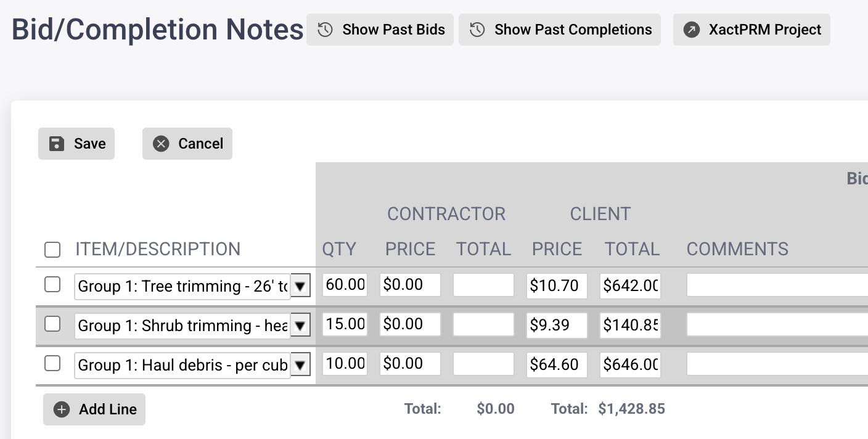
Task: Click the Haul debris client total $646.00 field
Action: 629,364
